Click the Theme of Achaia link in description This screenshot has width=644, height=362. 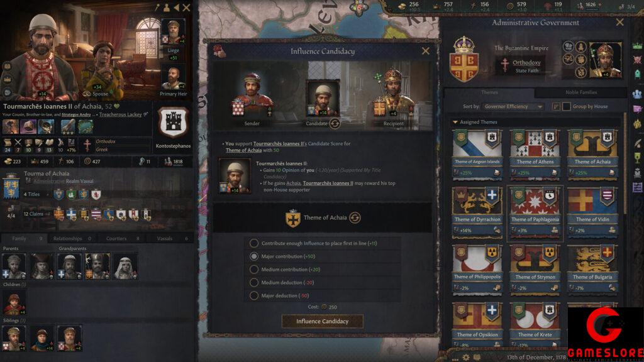pos(243,150)
